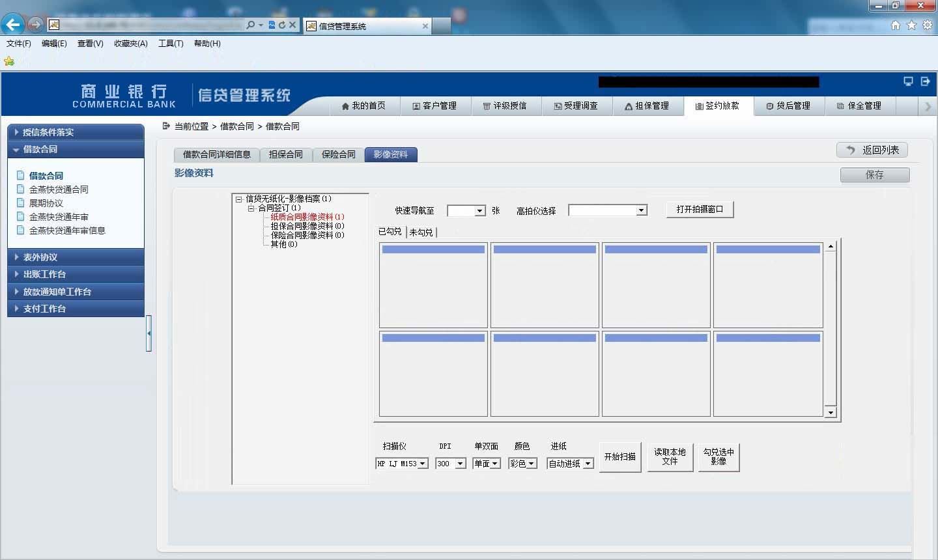Go back with the browser back arrow

coord(12,25)
